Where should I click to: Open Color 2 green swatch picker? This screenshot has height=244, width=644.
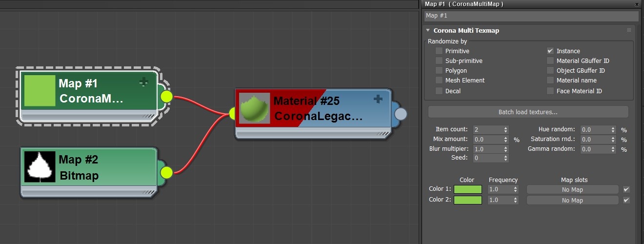(468, 200)
